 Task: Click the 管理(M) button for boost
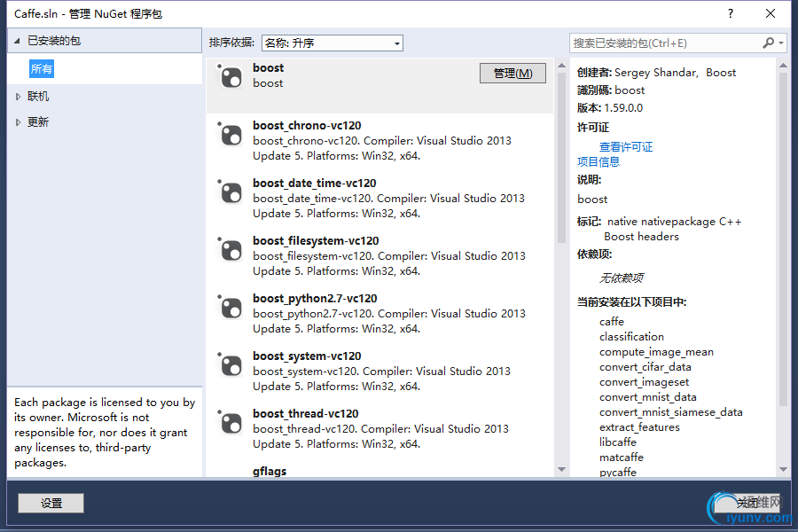tap(512, 74)
